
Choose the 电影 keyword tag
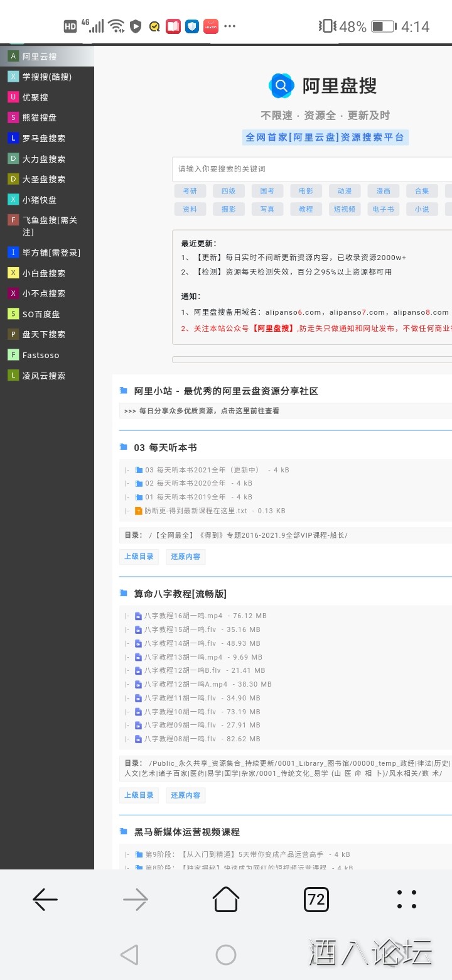coord(306,191)
